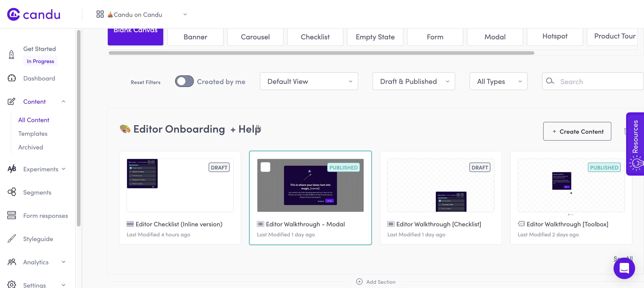Open the Default View dropdown
644x288 pixels.
309,81
